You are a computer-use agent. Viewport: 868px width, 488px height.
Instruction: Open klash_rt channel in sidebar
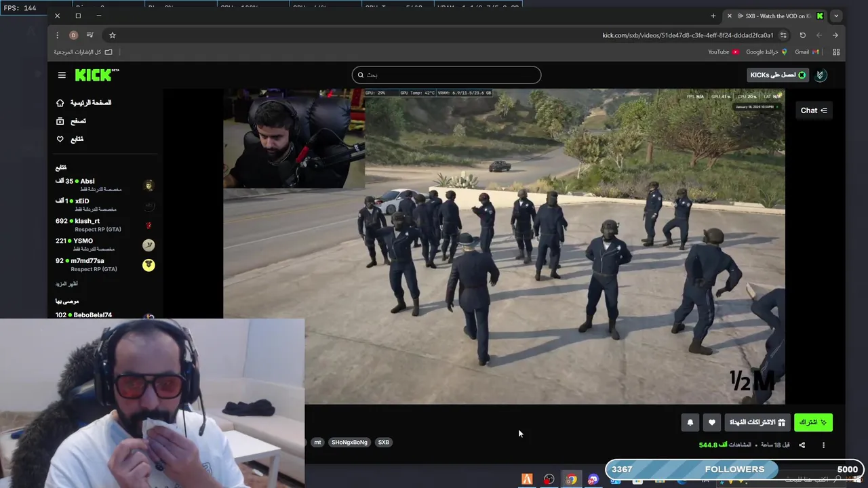pos(105,225)
